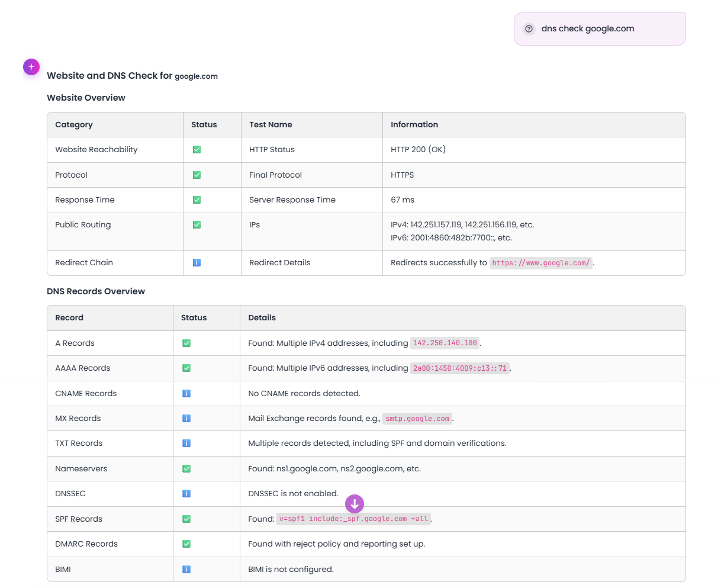Image resolution: width=721 pixels, height=588 pixels.
Task: Click the purple plus icon beside the heading
Action: [x=31, y=67]
